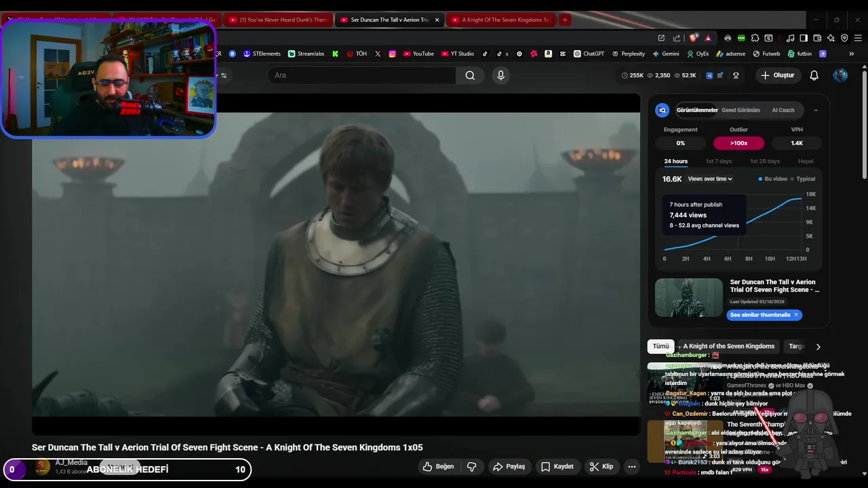The height and width of the screenshot is (488, 868).
Task: Click See similar thumbnails button
Action: click(764, 315)
